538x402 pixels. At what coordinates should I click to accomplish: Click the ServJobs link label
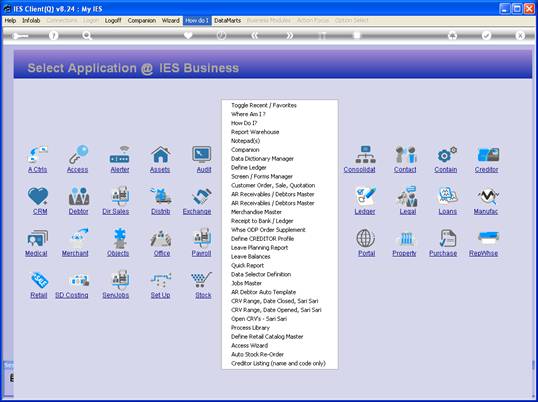click(x=116, y=295)
